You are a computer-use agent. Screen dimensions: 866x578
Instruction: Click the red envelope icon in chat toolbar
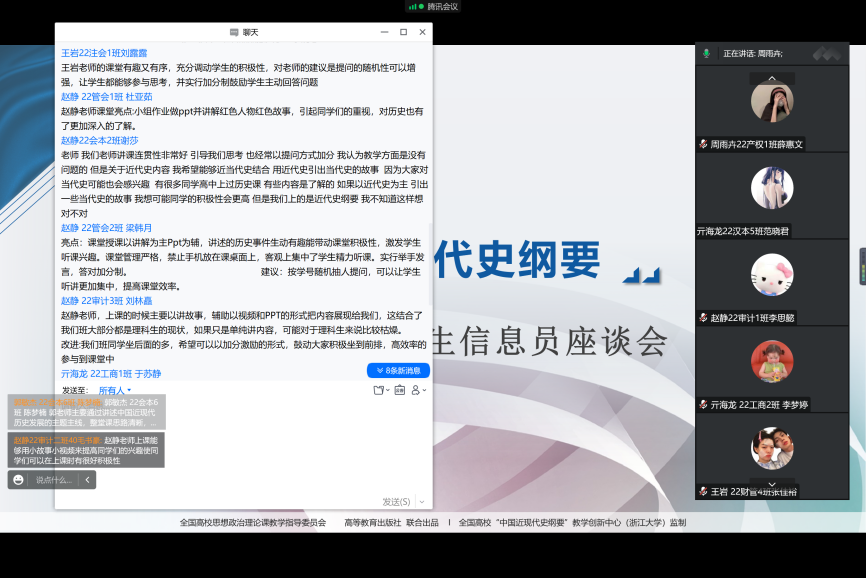pos(401,390)
